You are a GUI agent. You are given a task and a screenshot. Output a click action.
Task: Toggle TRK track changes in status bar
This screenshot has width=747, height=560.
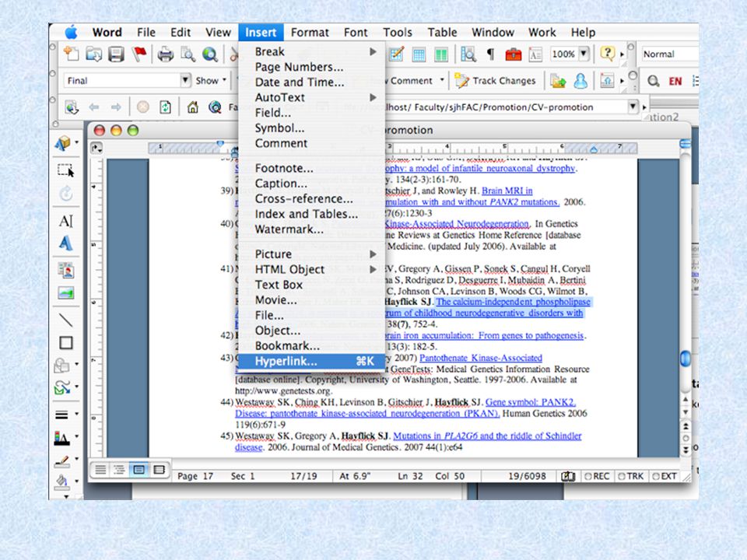630,476
